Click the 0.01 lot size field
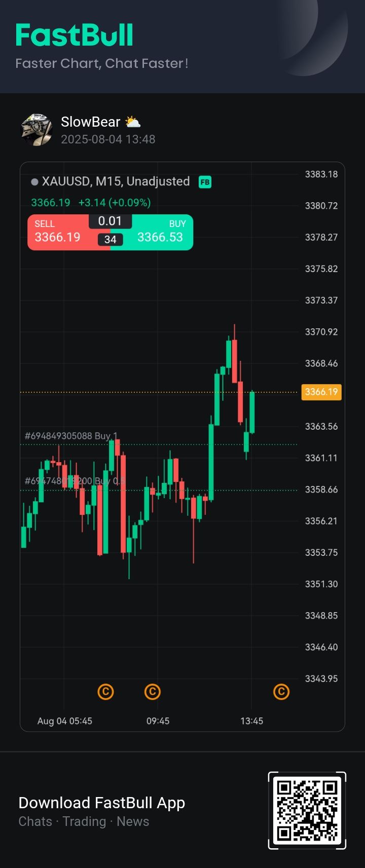The height and width of the screenshot is (868, 365). pyautogui.click(x=110, y=221)
